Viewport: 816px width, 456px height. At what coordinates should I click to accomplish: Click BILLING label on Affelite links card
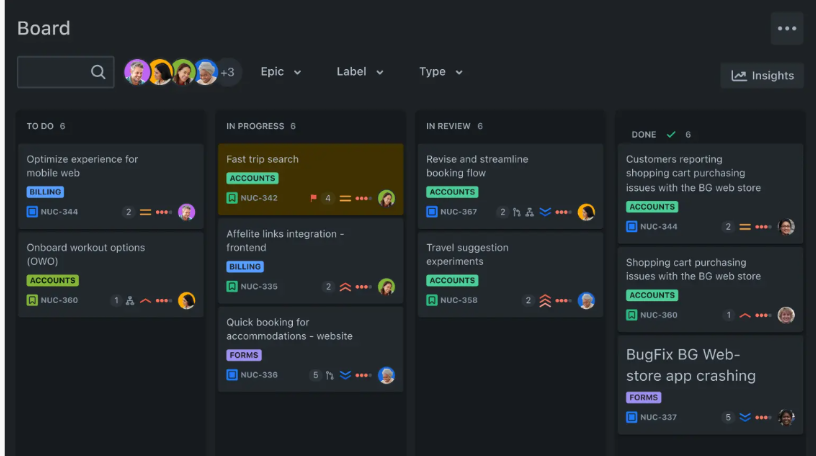coord(245,267)
